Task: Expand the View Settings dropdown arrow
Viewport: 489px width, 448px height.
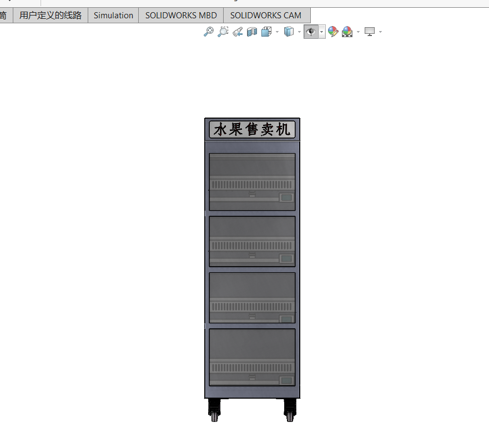Action: click(380, 32)
